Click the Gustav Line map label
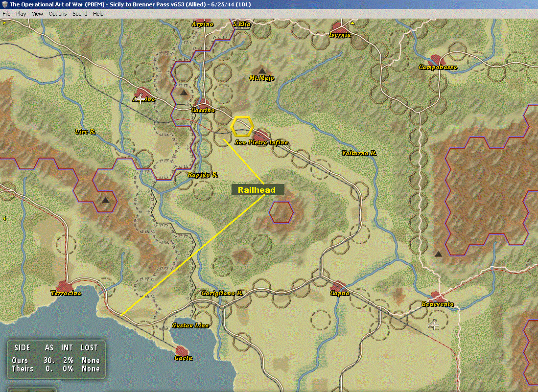This screenshot has width=538, height=392. [190, 325]
